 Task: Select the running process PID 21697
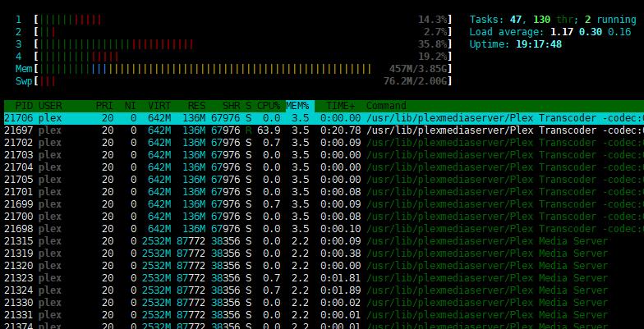[324, 130]
